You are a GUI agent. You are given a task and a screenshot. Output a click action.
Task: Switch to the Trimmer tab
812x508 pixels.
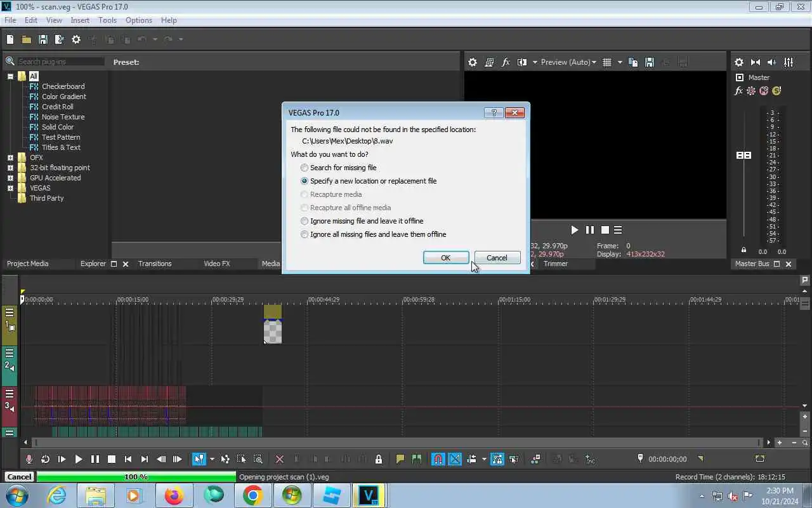tap(556, 264)
